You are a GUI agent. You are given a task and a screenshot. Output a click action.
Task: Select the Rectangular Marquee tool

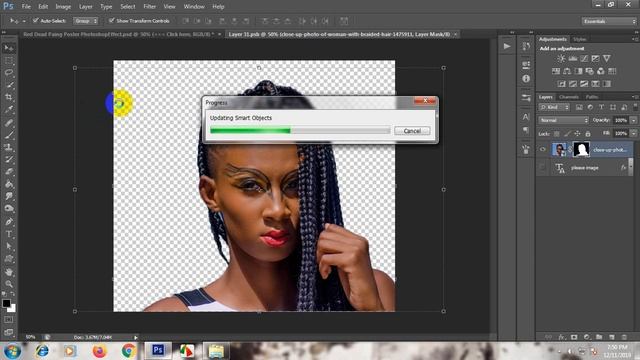click(9, 61)
